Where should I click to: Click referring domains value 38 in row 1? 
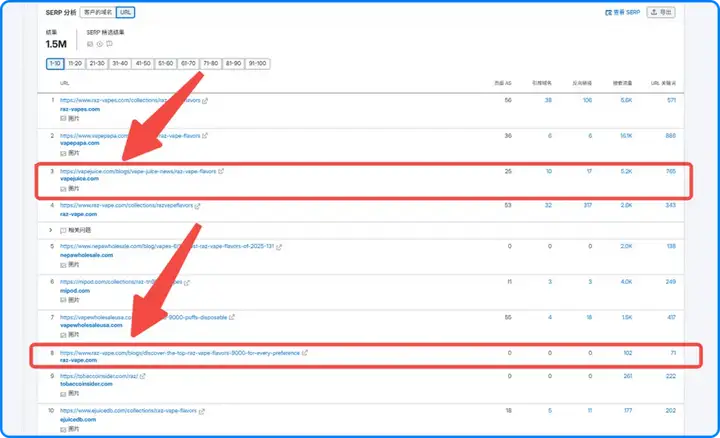click(x=548, y=100)
